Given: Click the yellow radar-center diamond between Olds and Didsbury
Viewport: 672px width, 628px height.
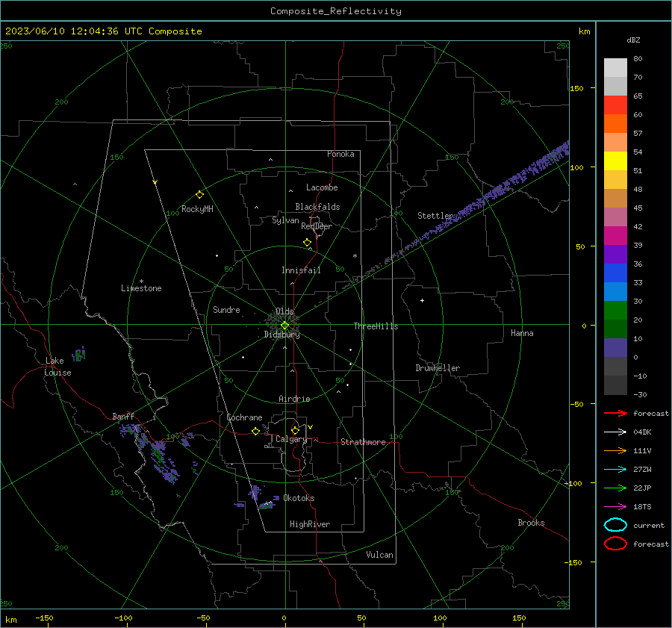Looking at the screenshot, I should [284, 325].
